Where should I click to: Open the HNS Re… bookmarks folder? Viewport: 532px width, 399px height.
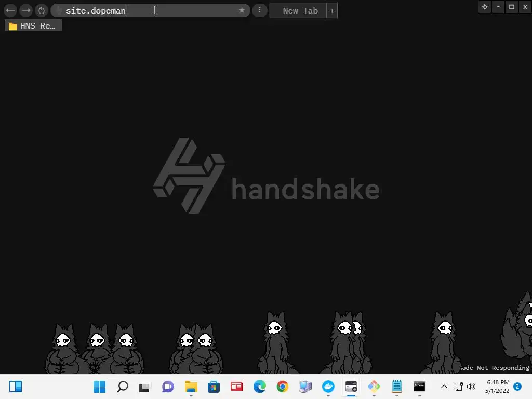pos(33,26)
